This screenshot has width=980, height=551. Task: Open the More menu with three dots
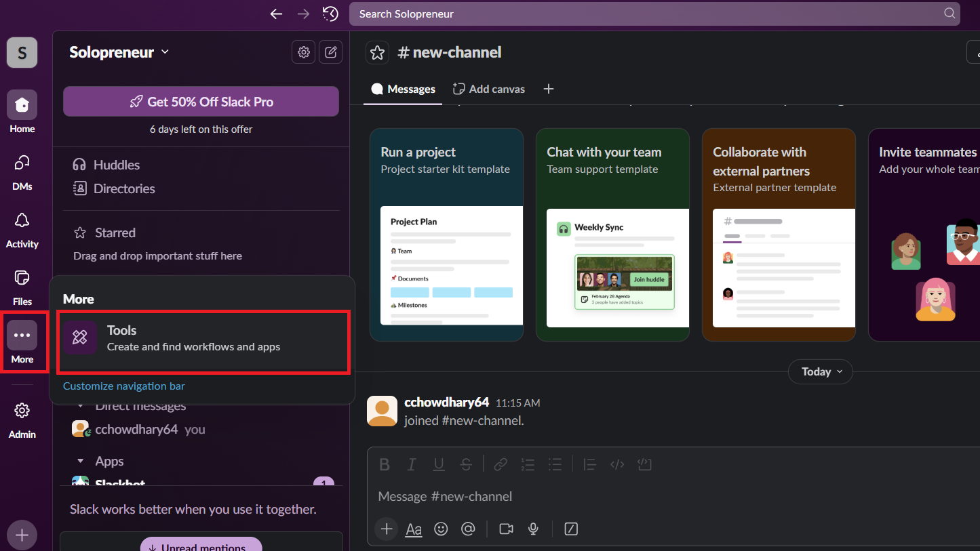pos(22,342)
